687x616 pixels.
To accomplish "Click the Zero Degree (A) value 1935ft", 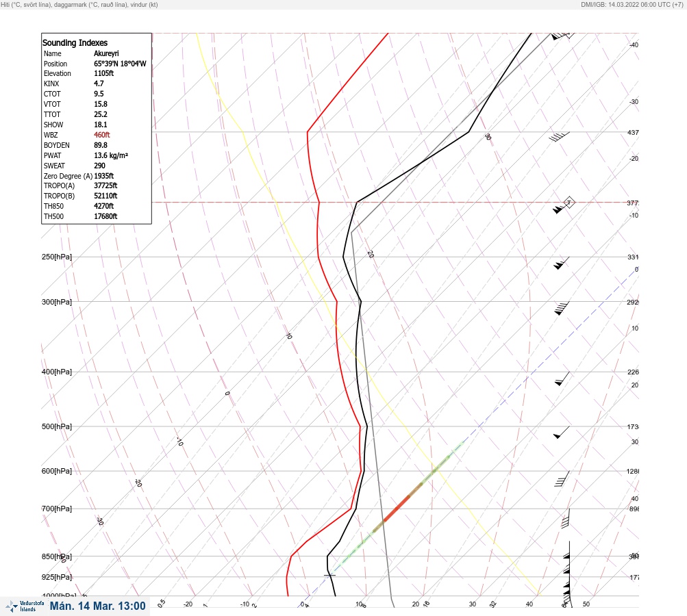I will click(104, 176).
